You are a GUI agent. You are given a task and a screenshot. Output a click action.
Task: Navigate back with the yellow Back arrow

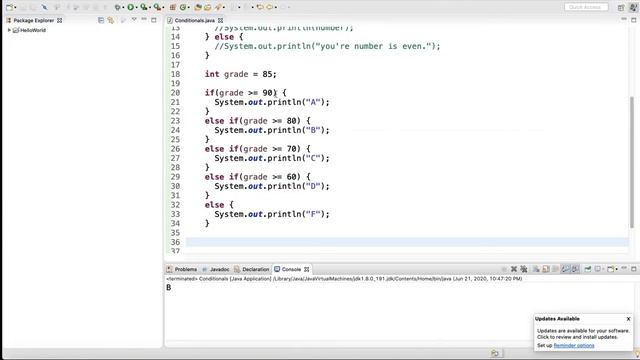coord(260,7)
